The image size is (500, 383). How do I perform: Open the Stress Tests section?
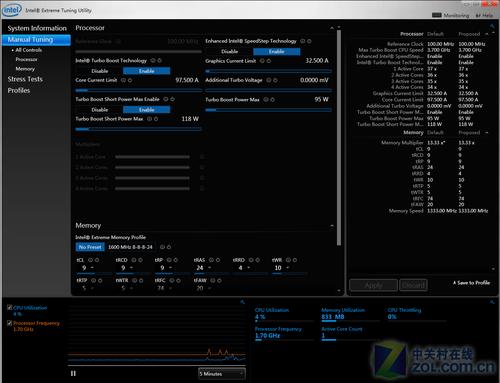click(x=25, y=79)
